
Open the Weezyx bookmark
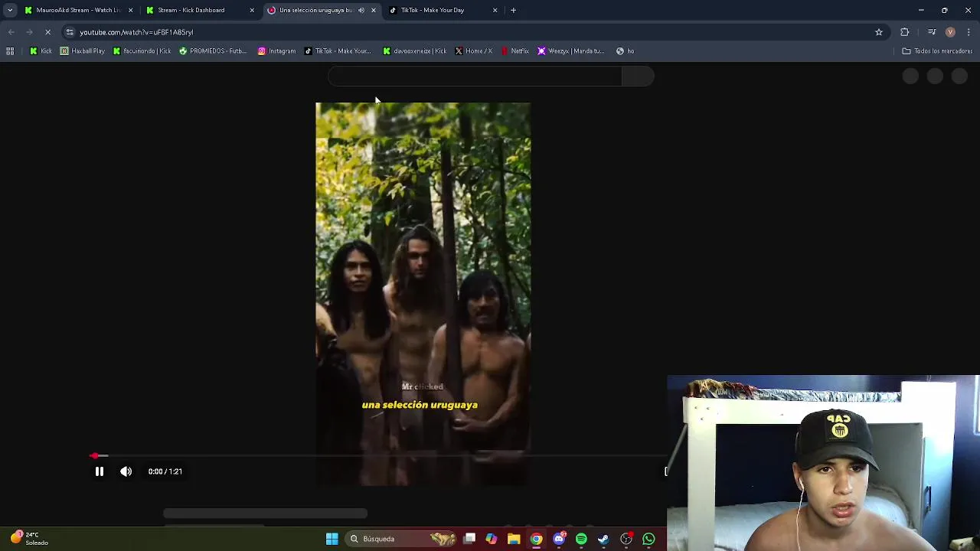(x=571, y=51)
